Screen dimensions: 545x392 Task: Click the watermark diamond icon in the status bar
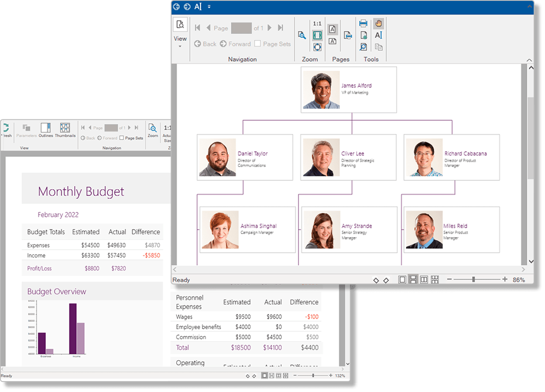(376, 280)
